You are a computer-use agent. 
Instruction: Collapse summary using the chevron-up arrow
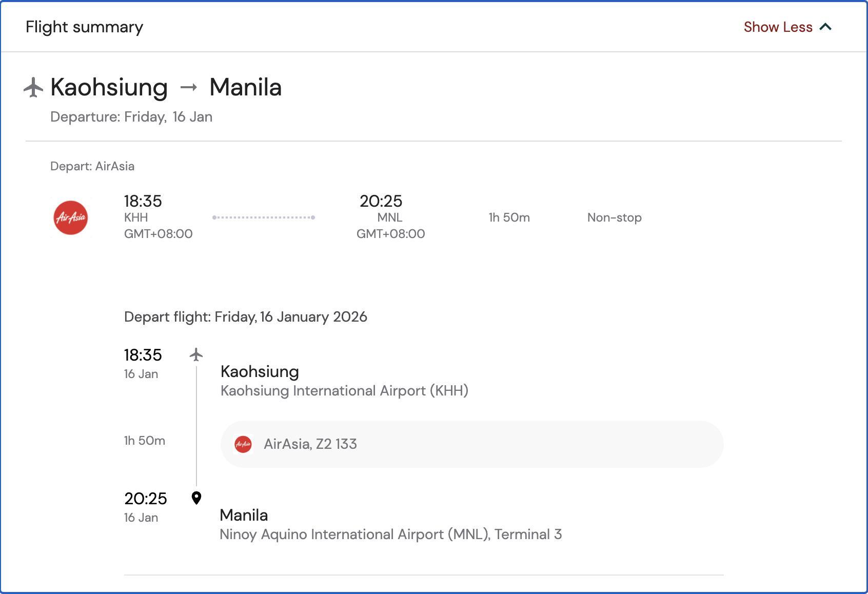(825, 27)
